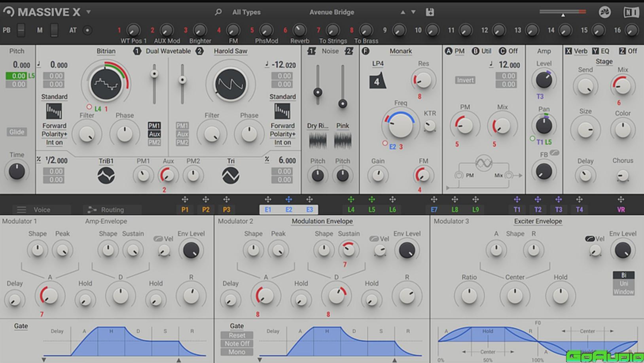Click the move handle above P1
The height and width of the screenshot is (363, 644).
(x=185, y=200)
